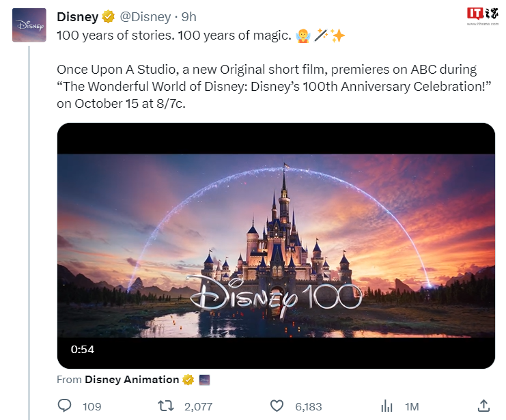
Task: Click the 9h timestamp
Action: tap(189, 17)
